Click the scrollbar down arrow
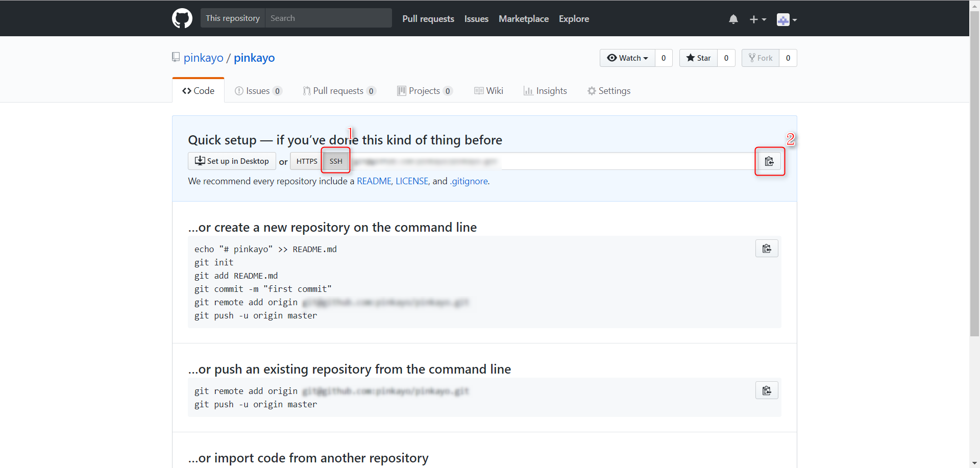 (975, 463)
